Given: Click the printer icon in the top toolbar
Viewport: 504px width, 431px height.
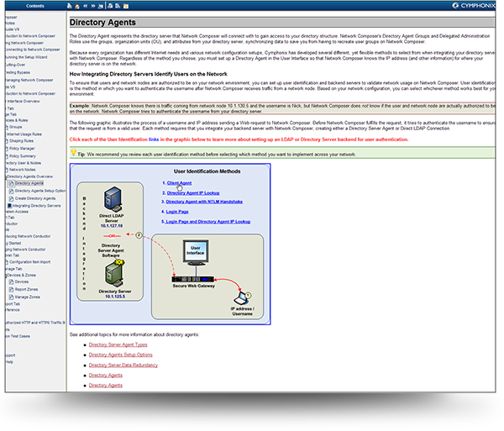Looking at the screenshot, I should 70,6.
